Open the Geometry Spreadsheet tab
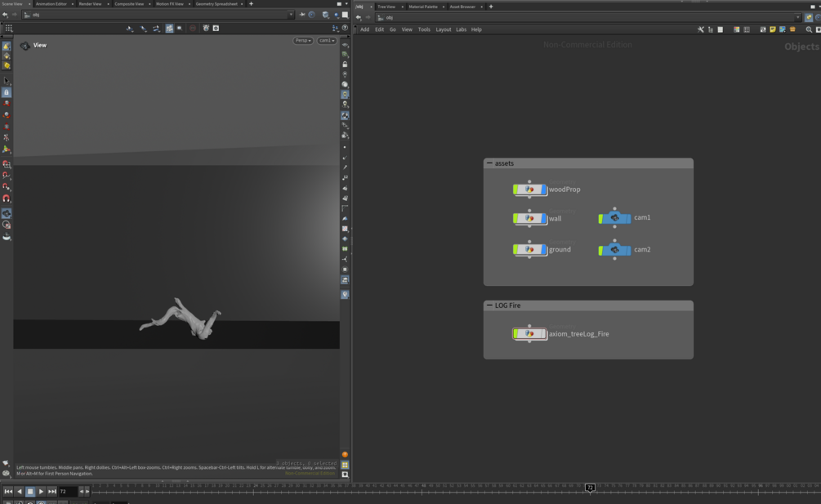Image resolution: width=821 pixels, height=504 pixels. (216, 3)
